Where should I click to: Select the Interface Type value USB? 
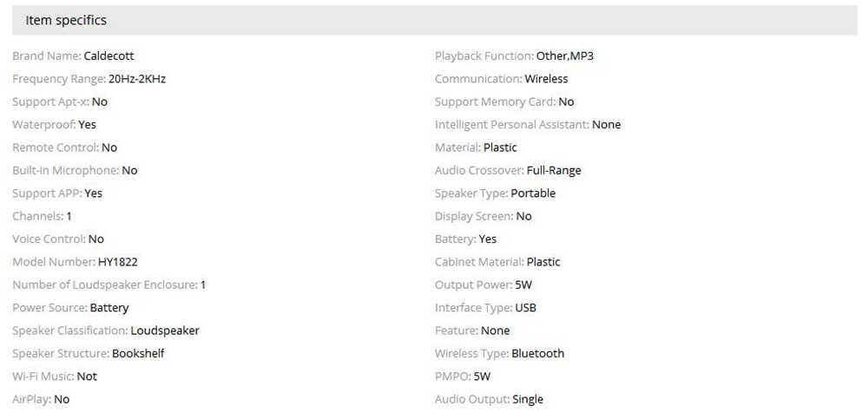[526, 308]
